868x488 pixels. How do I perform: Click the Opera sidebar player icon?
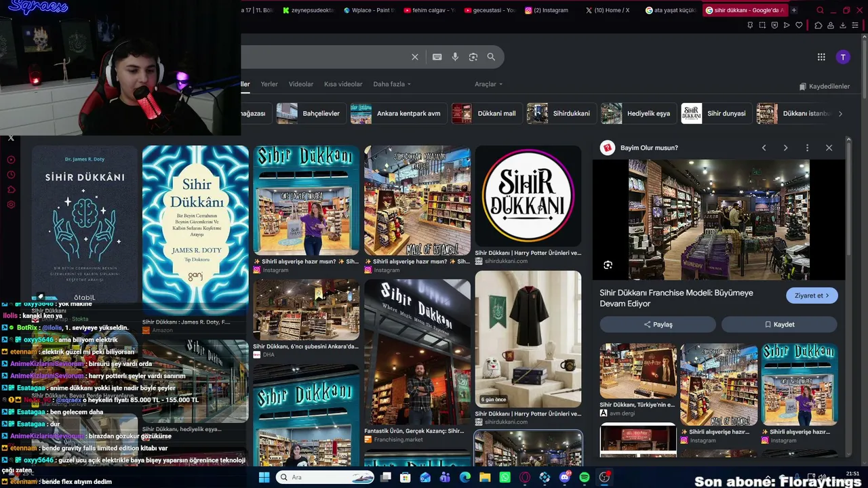coord(11,160)
